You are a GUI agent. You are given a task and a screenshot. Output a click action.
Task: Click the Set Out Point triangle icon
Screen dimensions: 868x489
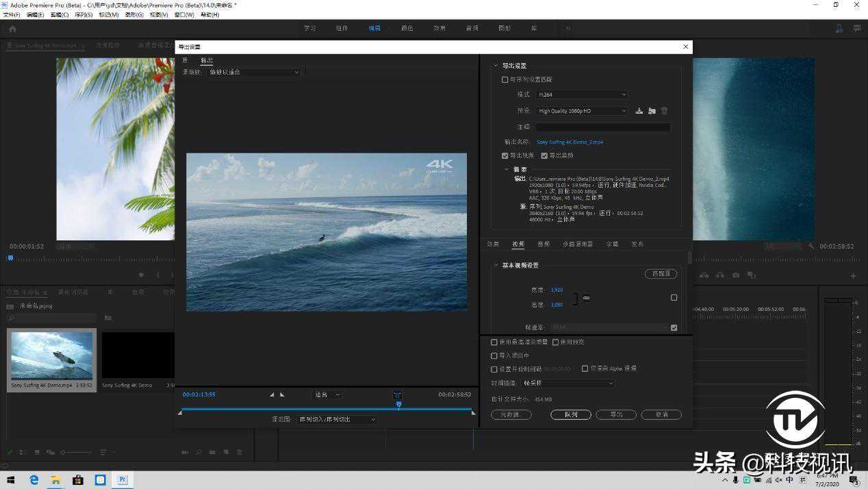[x=282, y=394]
